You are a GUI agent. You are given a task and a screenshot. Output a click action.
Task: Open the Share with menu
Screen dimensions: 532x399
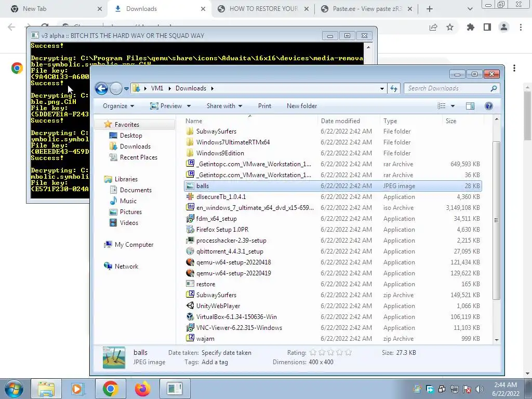tap(224, 106)
